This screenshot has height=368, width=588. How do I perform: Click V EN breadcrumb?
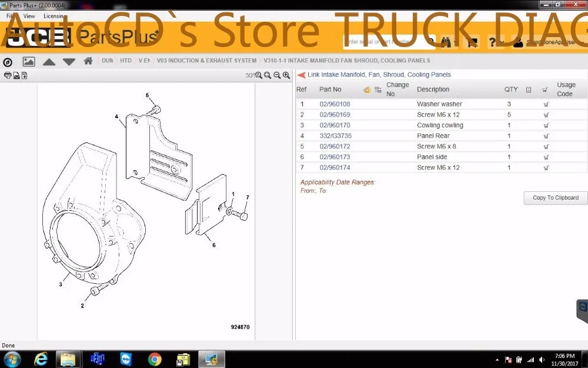[145, 61]
